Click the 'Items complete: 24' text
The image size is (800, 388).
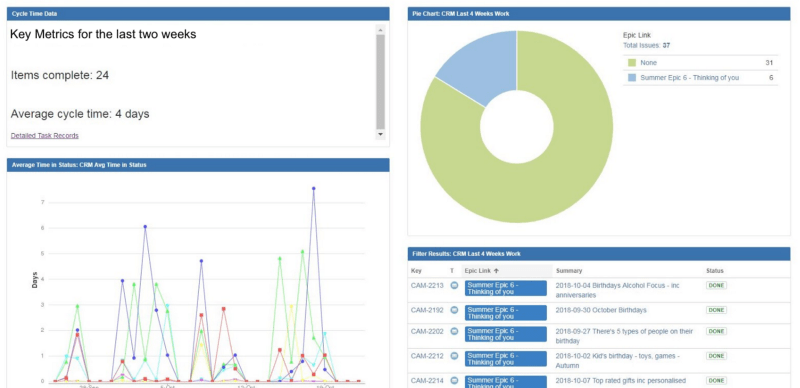pyautogui.click(x=60, y=76)
